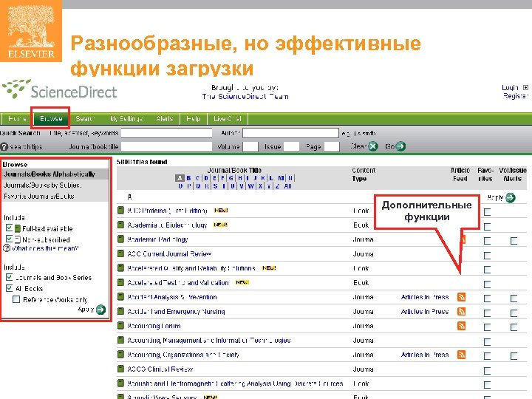Viewport: 532px width, 399px height.
Task: Click the green icon beside ACC Current Journal Review
Action: point(120,253)
